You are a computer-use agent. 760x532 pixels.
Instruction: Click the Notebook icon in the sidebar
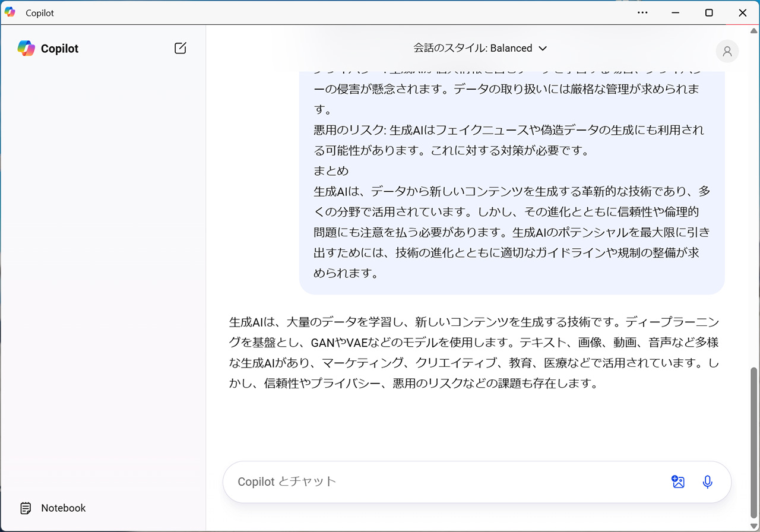pos(26,508)
